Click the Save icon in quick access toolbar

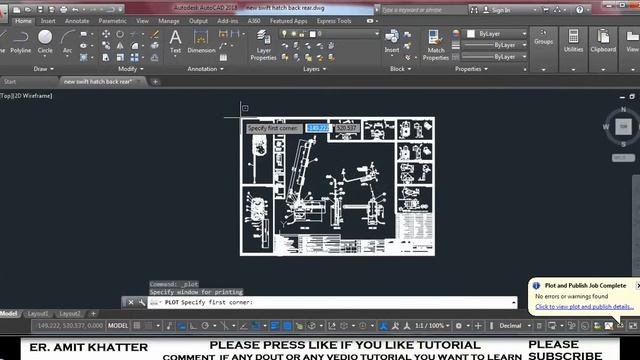[x=40, y=9]
